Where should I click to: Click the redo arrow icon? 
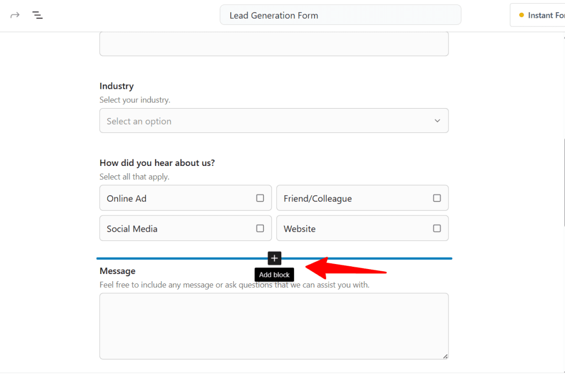click(15, 15)
